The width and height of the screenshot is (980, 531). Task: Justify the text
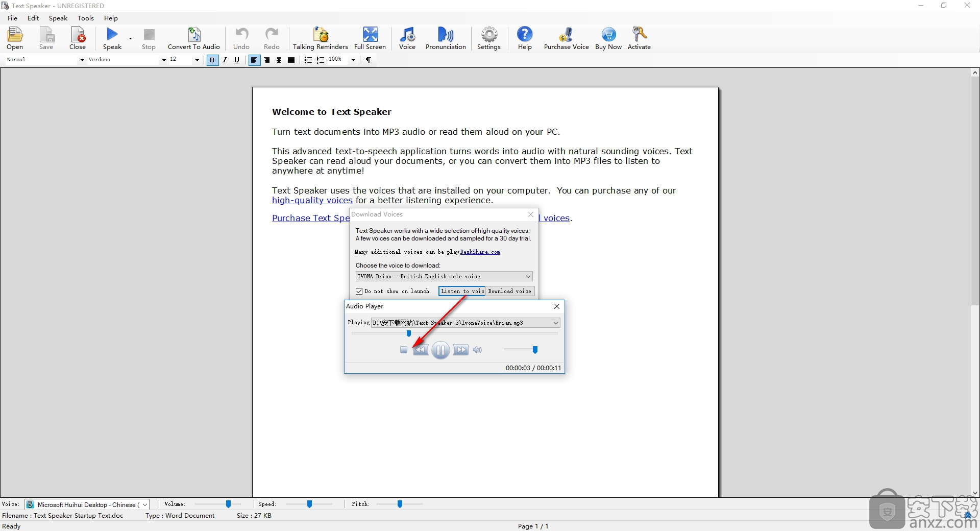coord(291,60)
